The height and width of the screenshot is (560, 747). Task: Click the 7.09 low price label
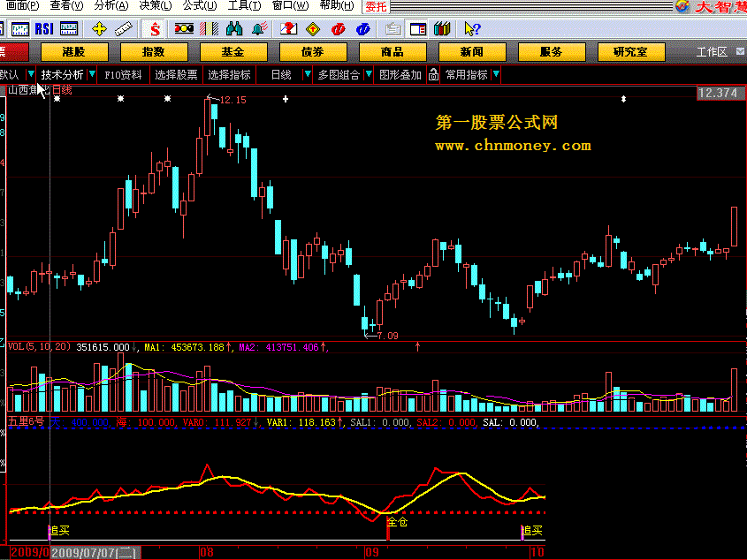(388, 336)
